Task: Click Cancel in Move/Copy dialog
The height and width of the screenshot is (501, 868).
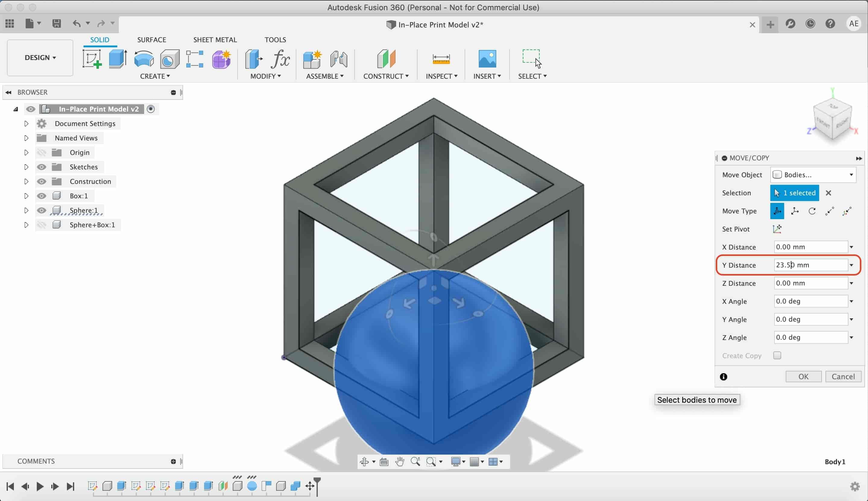Action: [843, 377]
